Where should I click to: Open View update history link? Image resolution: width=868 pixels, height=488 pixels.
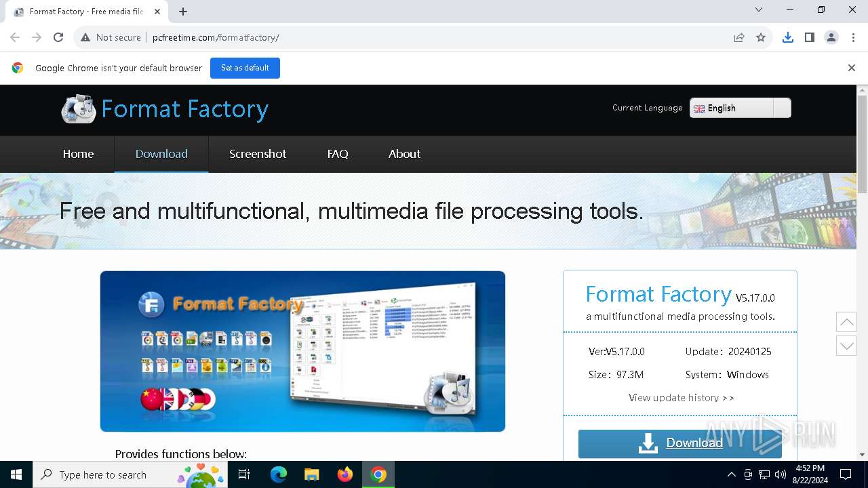pos(681,398)
